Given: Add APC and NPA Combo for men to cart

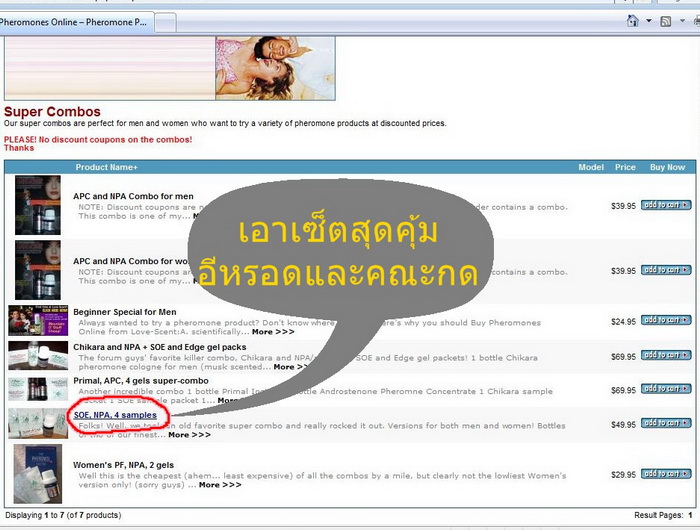Looking at the screenshot, I should 665,205.
